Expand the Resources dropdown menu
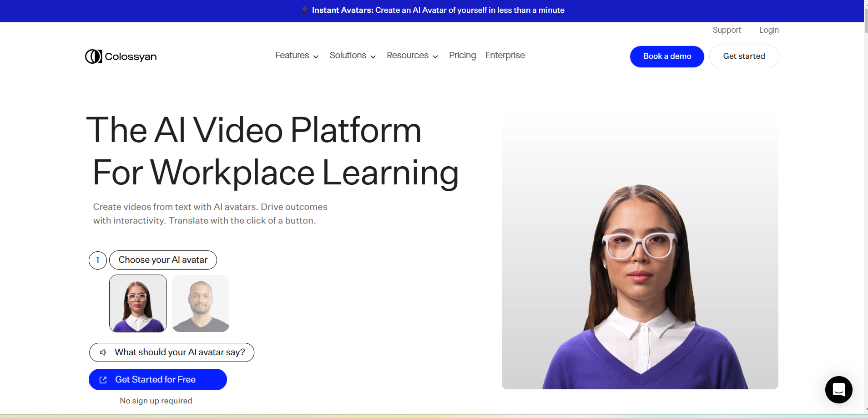The height and width of the screenshot is (418, 868). [x=412, y=56]
